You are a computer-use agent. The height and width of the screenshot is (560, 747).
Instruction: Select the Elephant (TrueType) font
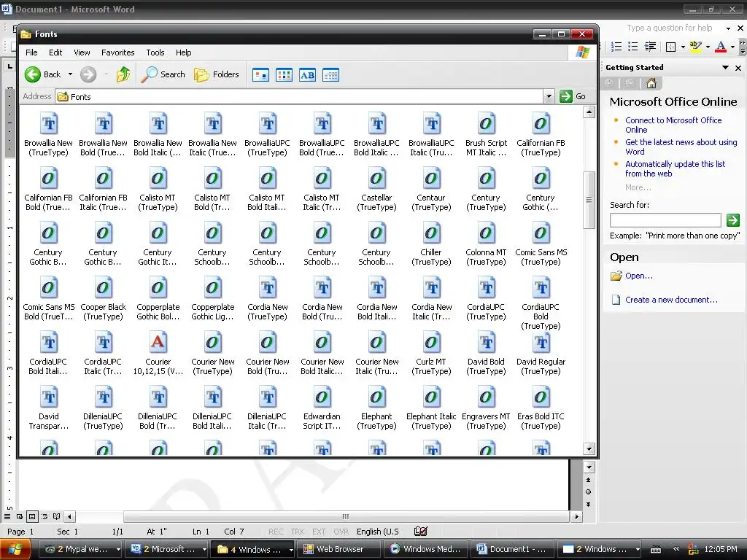pyautogui.click(x=376, y=407)
